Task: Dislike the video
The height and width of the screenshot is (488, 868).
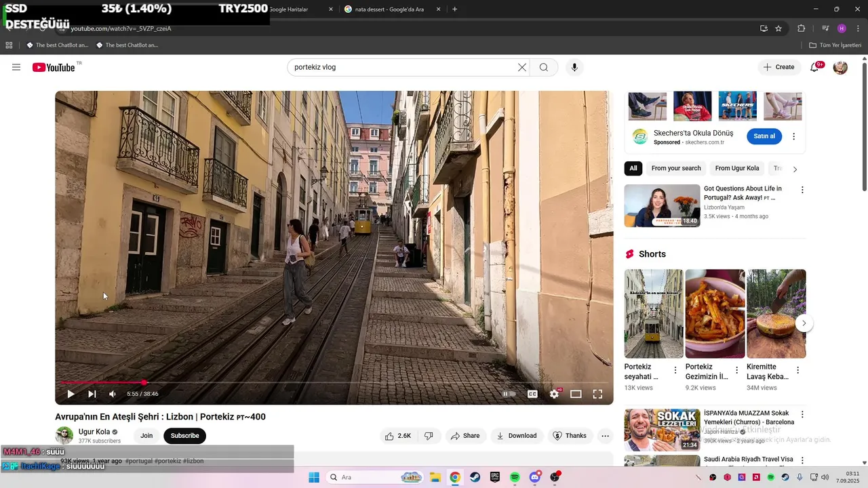Action: pos(429,436)
